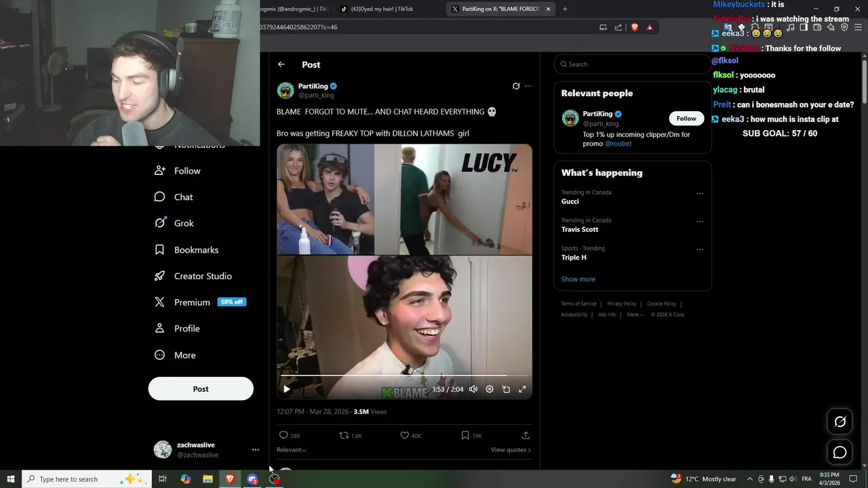Open the Gucci trending topic

click(570, 201)
